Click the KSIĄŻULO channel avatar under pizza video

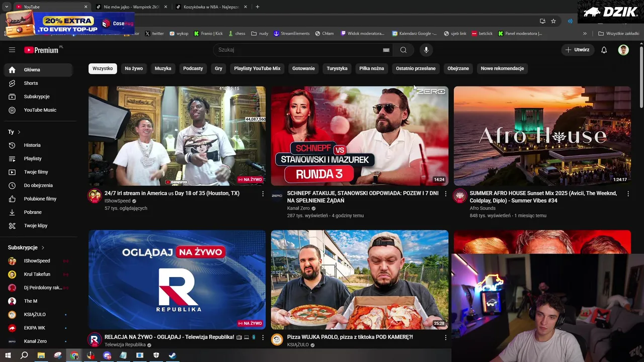coord(277,340)
